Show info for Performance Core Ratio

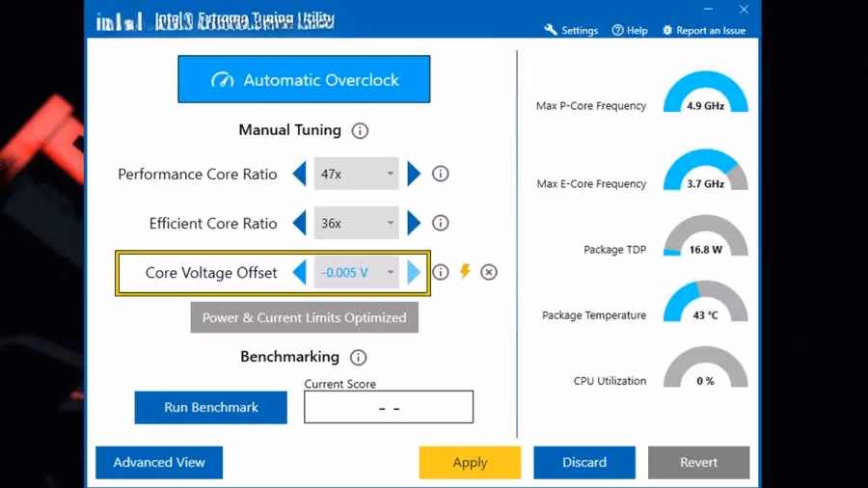click(440, 174)
